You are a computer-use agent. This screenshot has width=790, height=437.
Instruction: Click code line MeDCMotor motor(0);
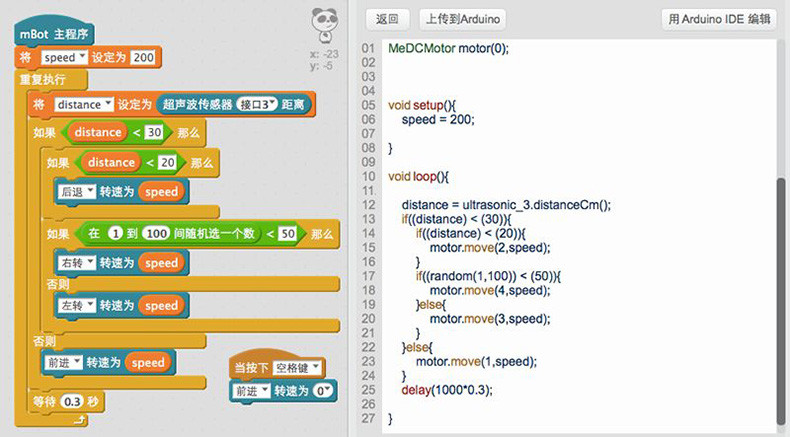[448, 48]
